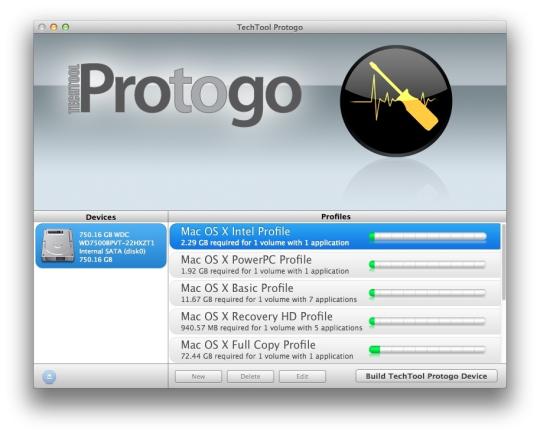Image resolution: width=540 pixels, height=435 pixels.
Task: Click the 750.16 GB WDC device text
Action: click(117, 247)
